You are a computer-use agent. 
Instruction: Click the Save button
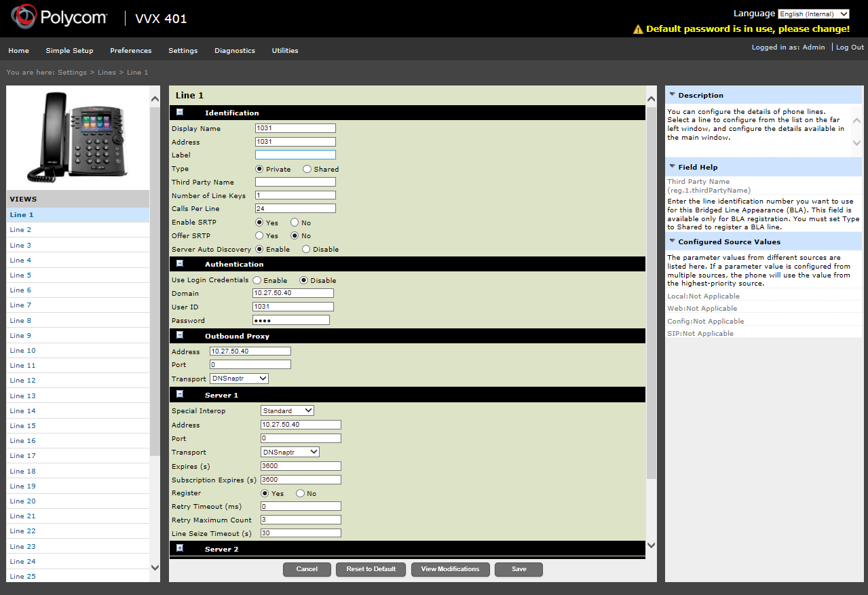pos(518,569)
